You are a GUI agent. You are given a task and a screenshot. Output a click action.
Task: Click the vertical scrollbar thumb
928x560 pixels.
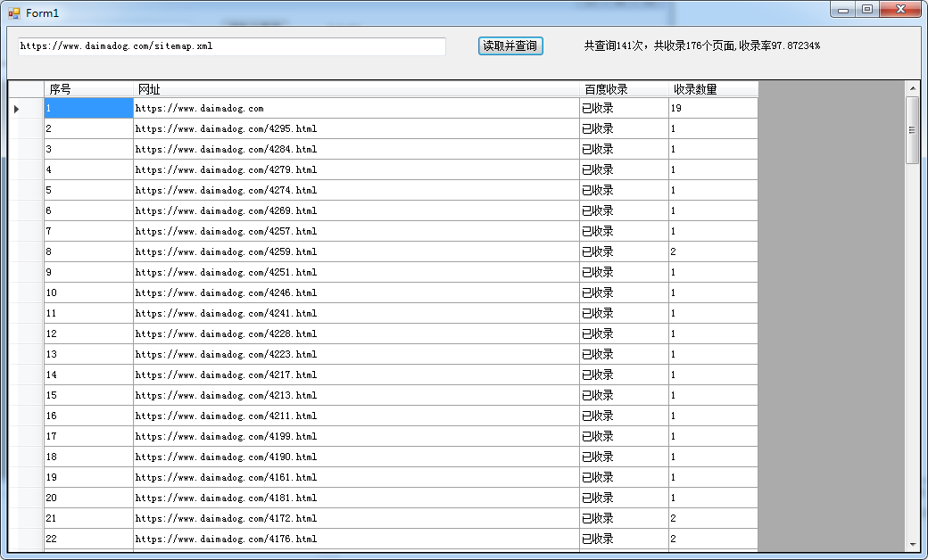[x=913, y=130]
